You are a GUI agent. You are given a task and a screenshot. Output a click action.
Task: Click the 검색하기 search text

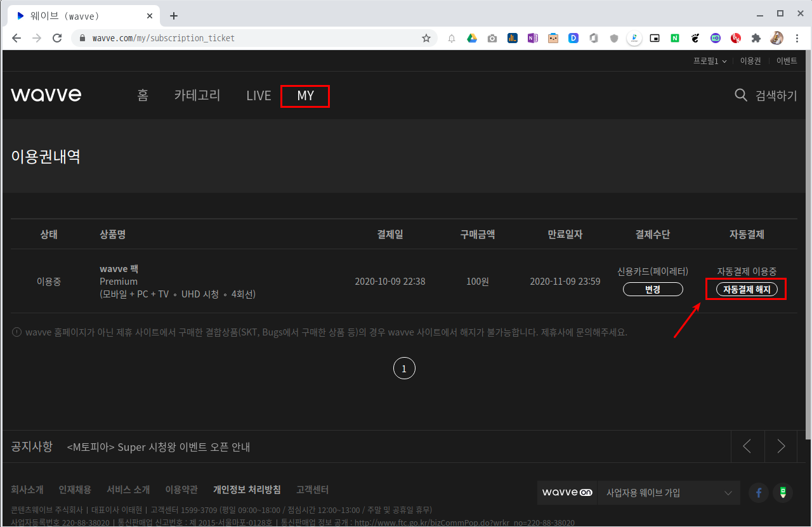[x=776, y=95]
